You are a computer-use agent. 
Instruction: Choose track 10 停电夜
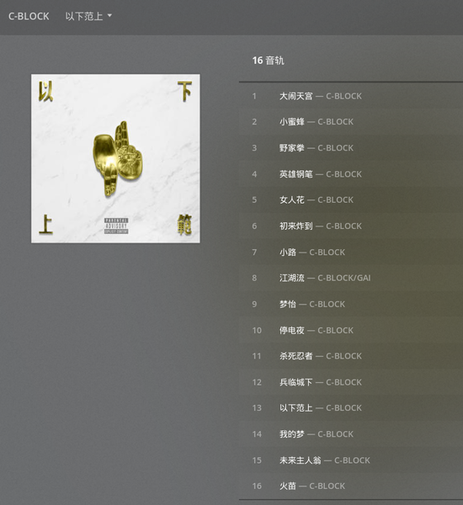(x=351, y=330)
